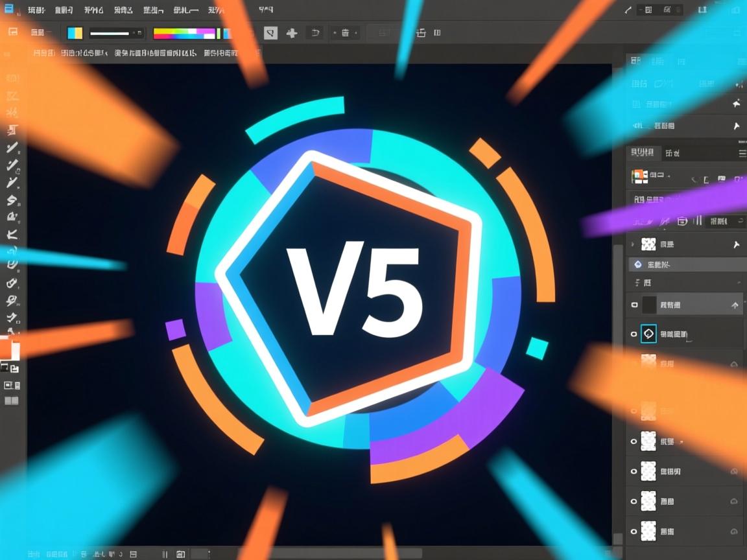This screenshot has height=560, width=747.
Task: Click the panel menu hamburger icon above layers
Action: [742, 153]
